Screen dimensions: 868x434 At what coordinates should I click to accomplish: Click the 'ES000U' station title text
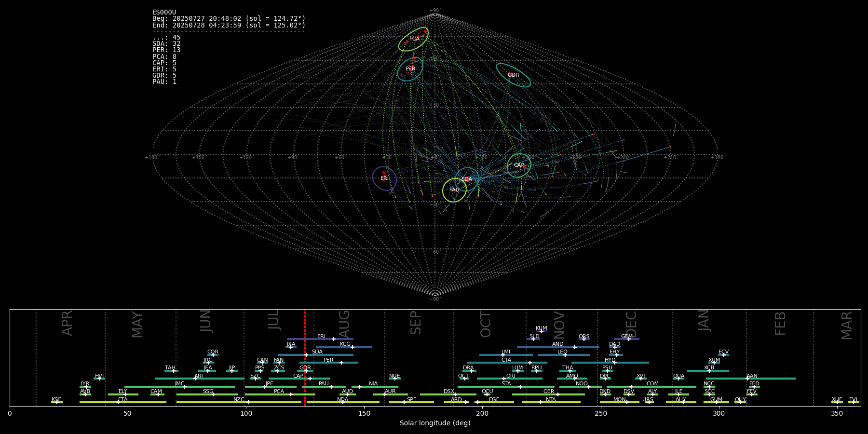pos(164,13)
